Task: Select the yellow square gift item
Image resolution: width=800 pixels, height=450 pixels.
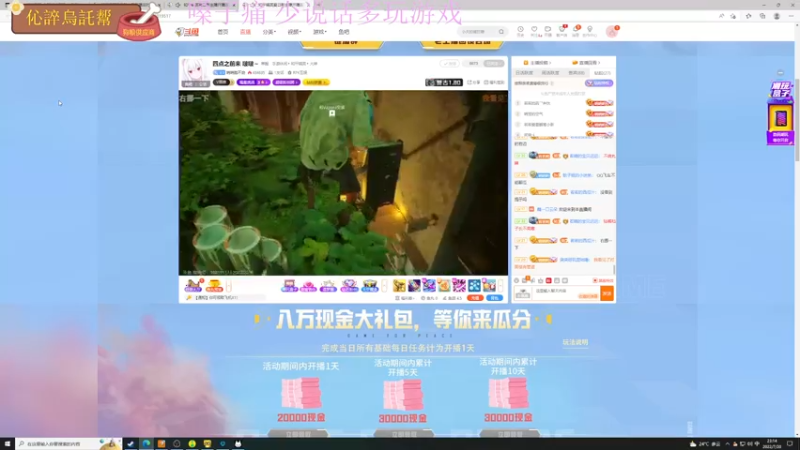Action: (x=399, y=285)
